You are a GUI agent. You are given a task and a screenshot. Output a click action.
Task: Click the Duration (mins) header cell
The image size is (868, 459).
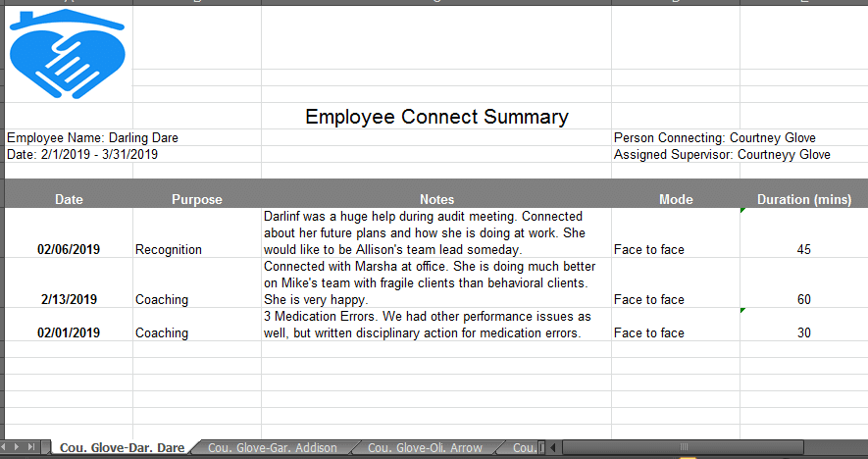coord(803,199)
